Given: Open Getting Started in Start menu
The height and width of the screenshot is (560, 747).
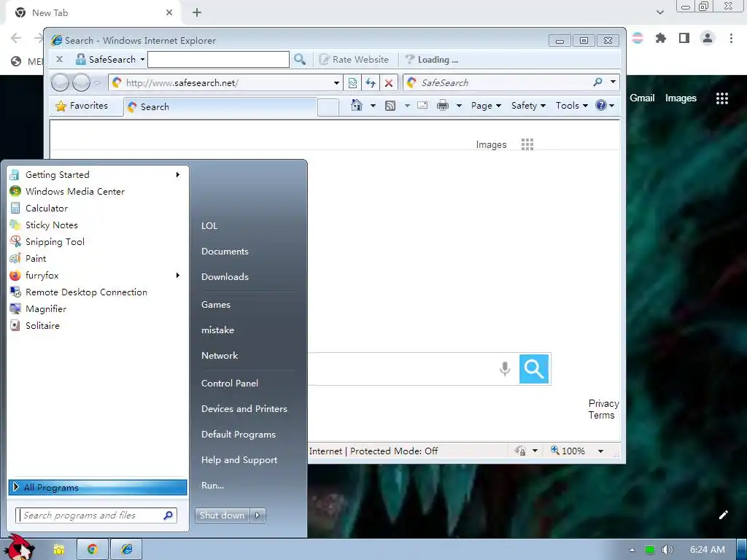Looking at the screenshot, I should [x=97, y=175].
